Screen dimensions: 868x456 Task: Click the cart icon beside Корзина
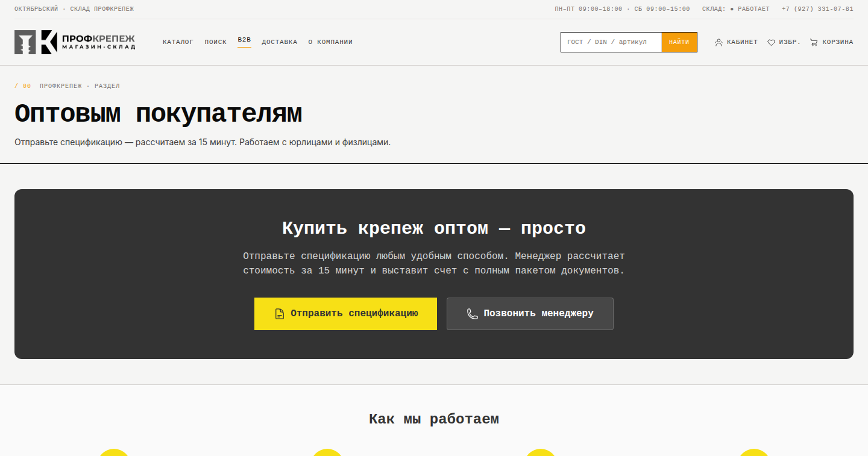point(814,42)
